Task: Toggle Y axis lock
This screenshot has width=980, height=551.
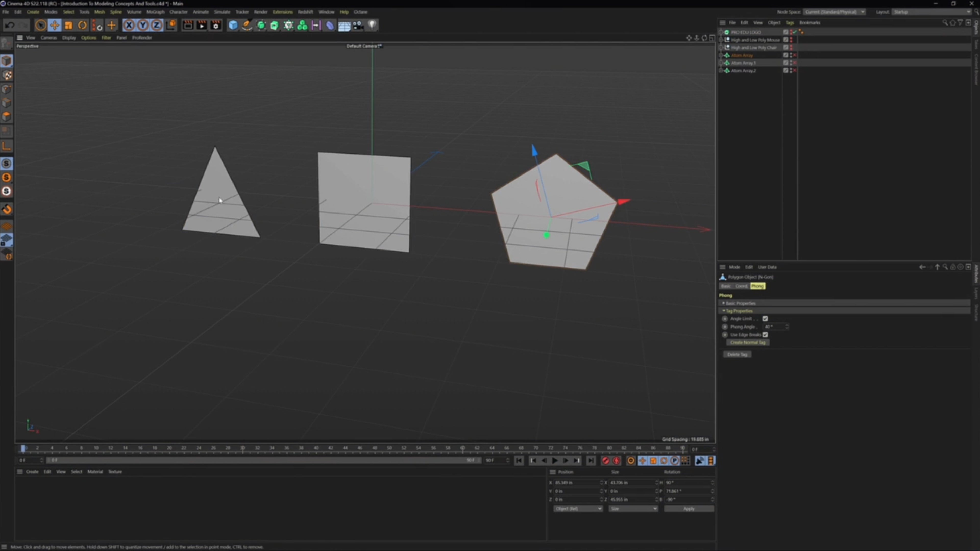Action: 143,26
